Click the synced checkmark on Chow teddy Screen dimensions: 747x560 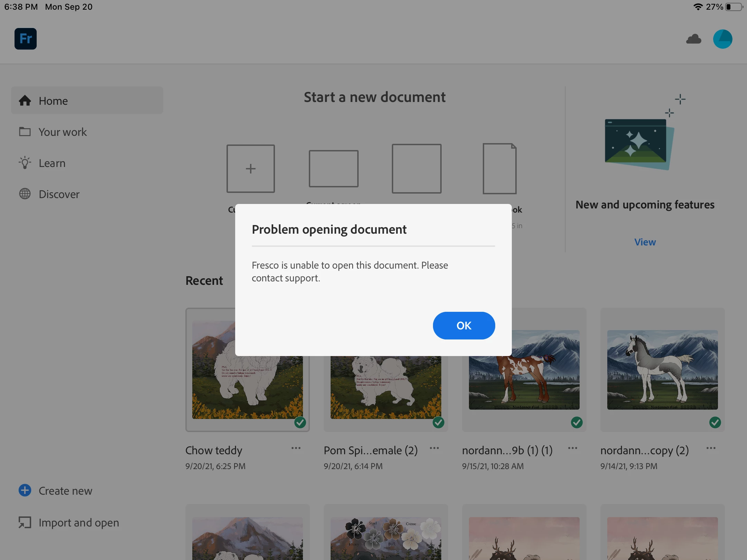(300, 422)
